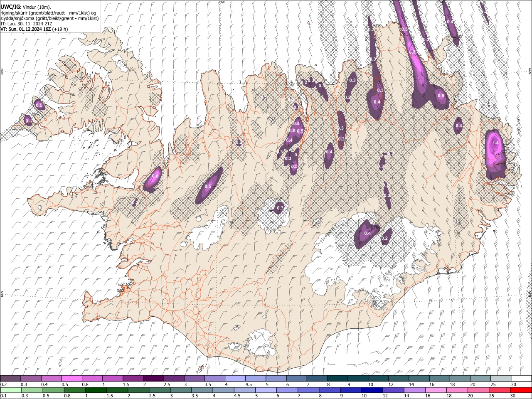Viewport: 532px width, 399px height.
Task: Select bottom-row bright red swatch after 30
Action: point(520,390)
